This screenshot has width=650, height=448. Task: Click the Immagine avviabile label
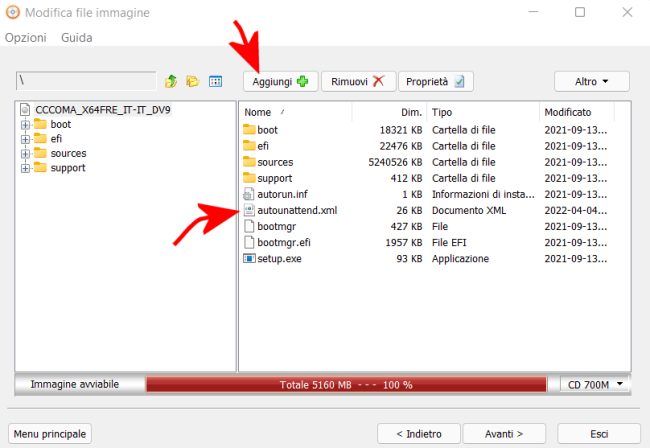pos(75,384)
